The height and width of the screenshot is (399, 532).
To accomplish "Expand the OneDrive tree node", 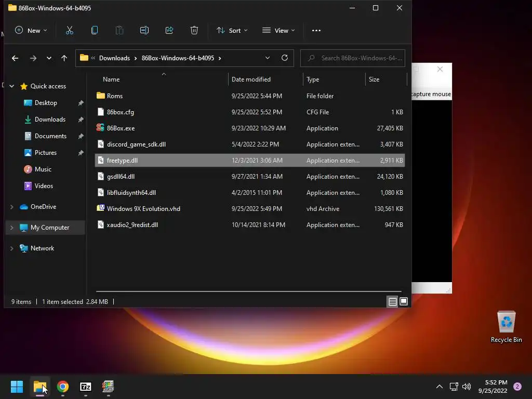I will (x=11, y=207).
